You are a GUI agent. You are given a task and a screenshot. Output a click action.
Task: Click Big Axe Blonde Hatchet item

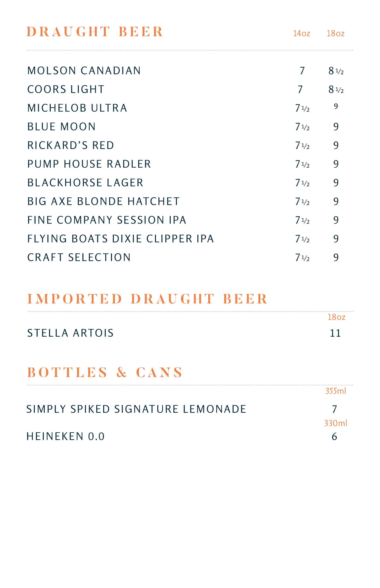click(103, 201)
